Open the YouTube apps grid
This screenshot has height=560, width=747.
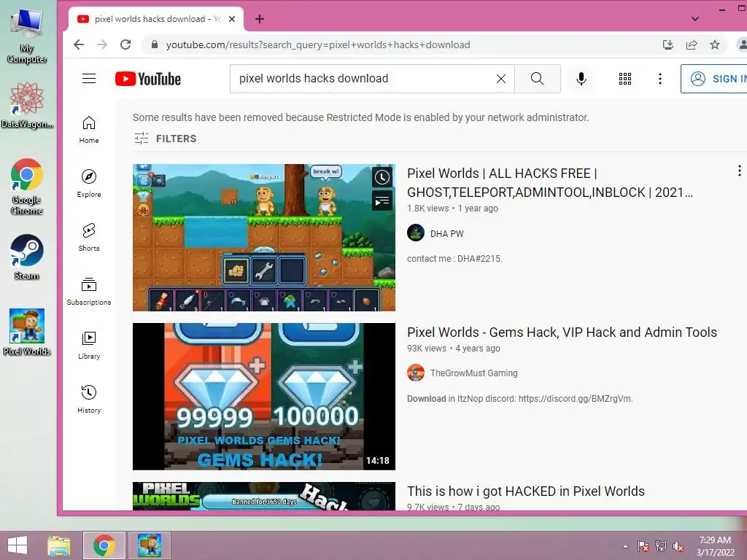(x=624, y=79)
